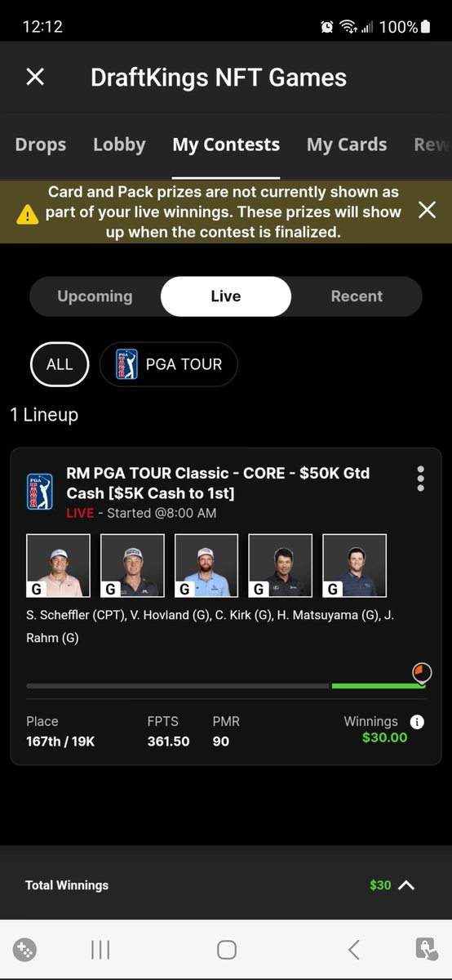The image size is (452, 980).
Task: Expand the Total Winnings chevron
Action: (405, 884)
